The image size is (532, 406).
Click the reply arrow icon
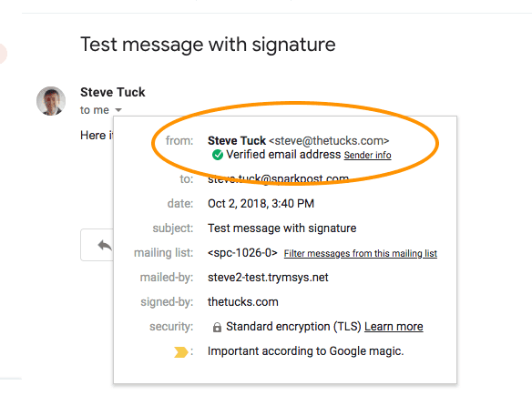[x=105, y=245]
